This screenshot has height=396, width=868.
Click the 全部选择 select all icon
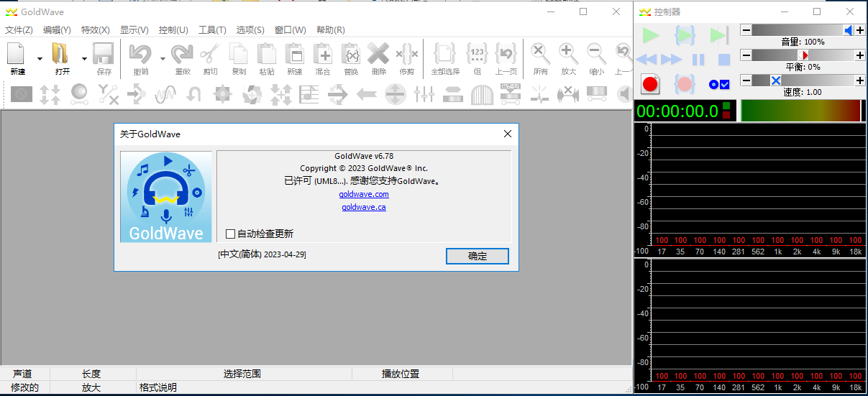pyautogui.click(x=445, y=55)
